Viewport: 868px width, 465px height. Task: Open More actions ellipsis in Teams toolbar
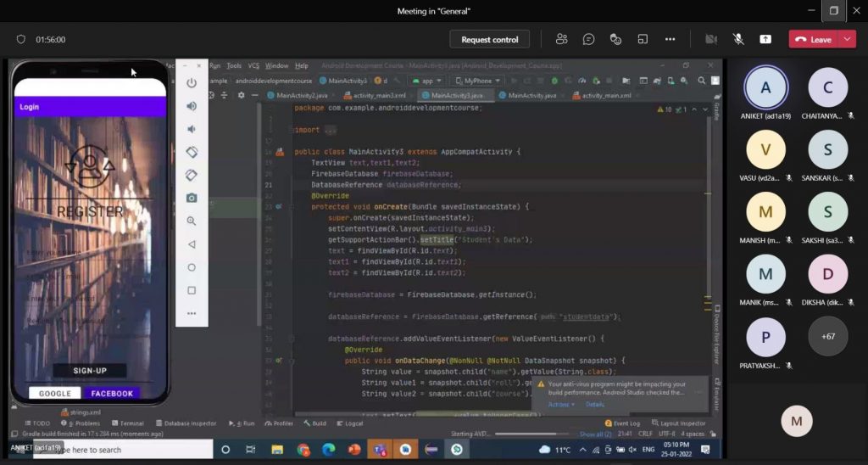[x=670, y=39]
